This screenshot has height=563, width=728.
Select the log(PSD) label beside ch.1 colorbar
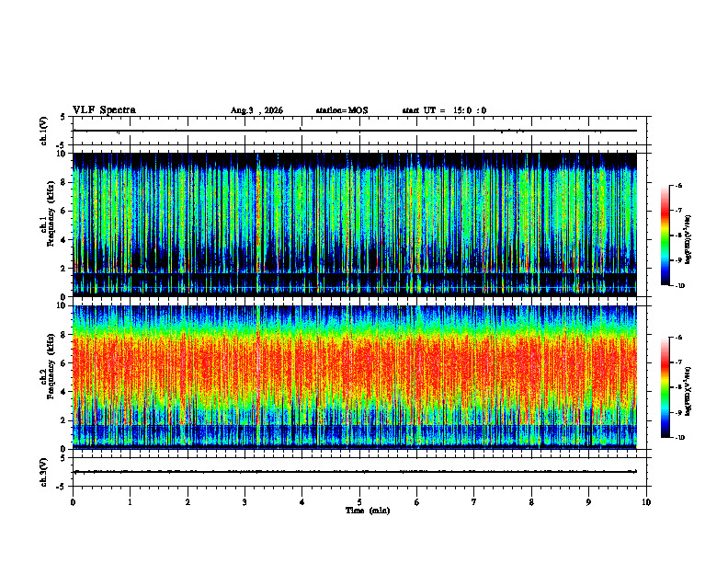[688, 240]
